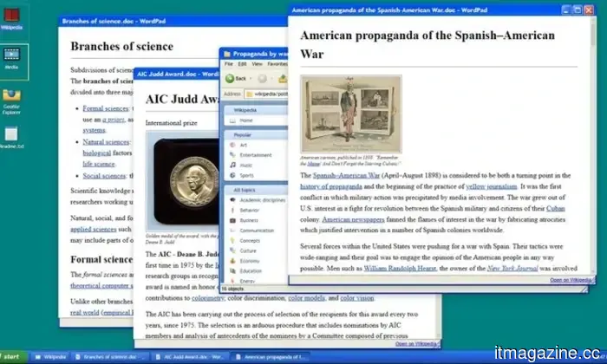
Task: Follow the Social sciences link
Action: tap(104, 176)
